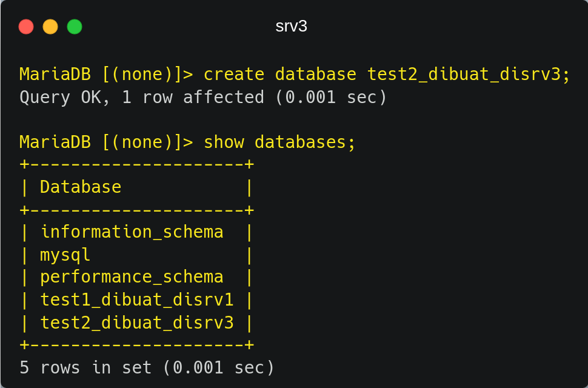Click the srv3 window title
The width and height of the screenshot is (588, 388).
[x=292, y=26]
